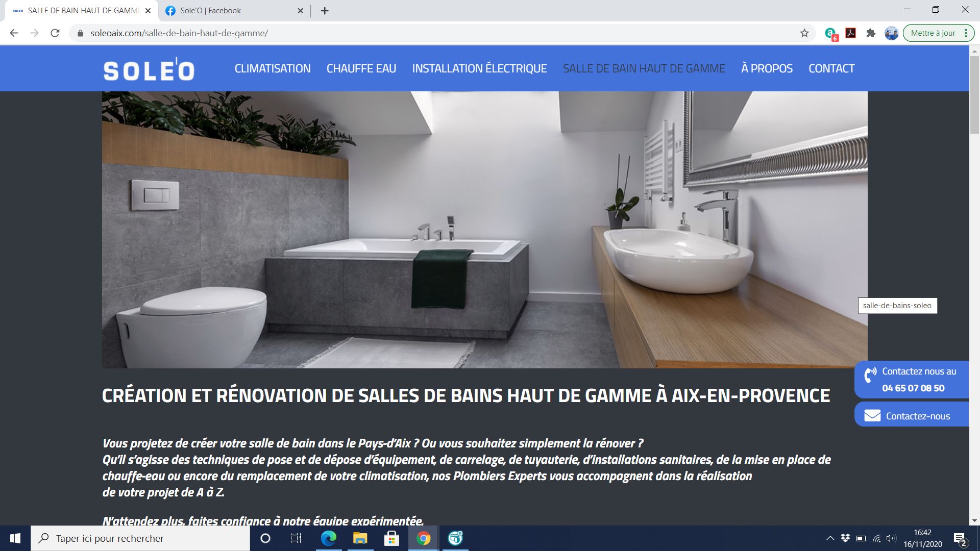Click the page vertical scrollbar thumb
980x551 pixels.
[x=974, y=94]
